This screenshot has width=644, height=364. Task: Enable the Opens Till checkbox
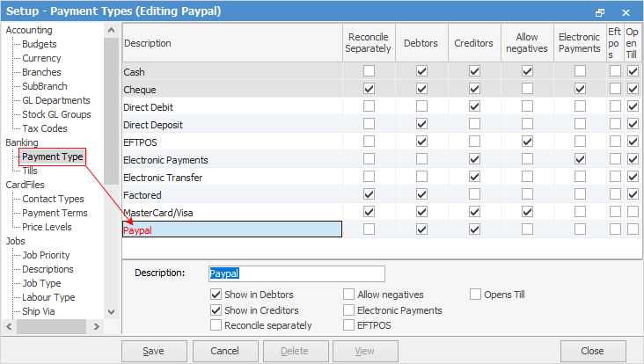coord(475,295)
